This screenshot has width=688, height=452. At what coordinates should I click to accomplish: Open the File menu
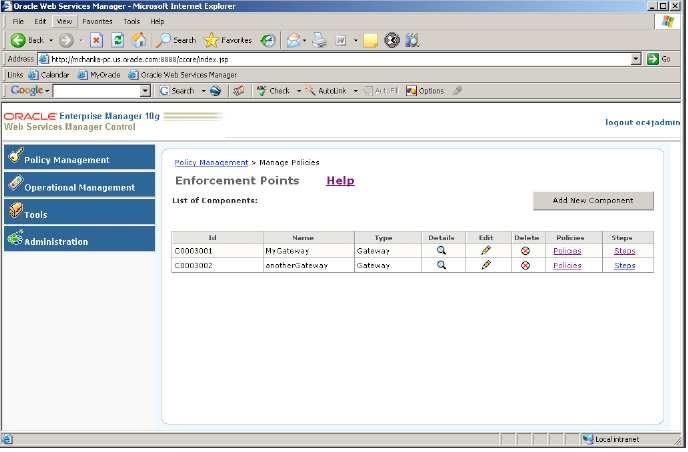pos(18,21)
